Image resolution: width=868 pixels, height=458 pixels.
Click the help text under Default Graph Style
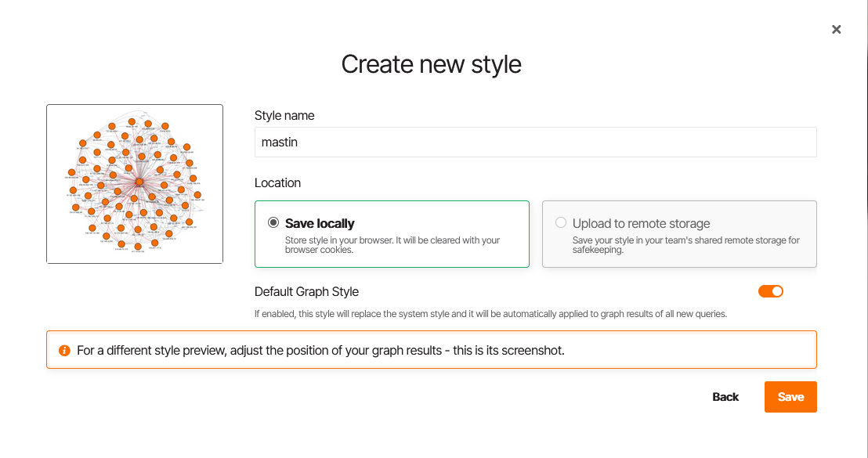pyautogui.click(x=490, y=314)
